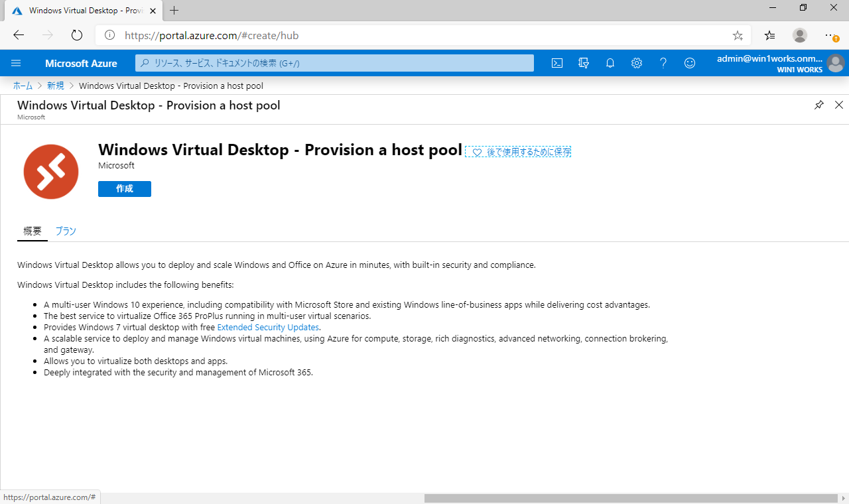
Task: Go back in the browser
Action: (19, 35)
